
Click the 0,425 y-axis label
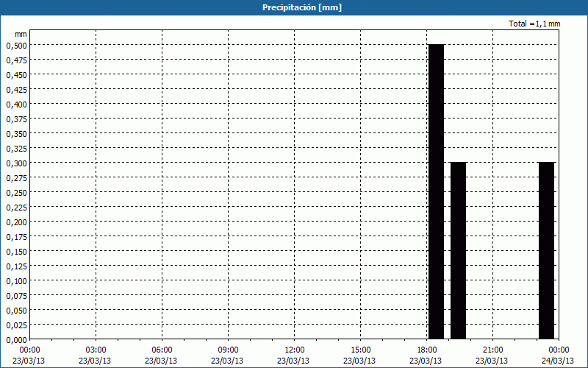pyautogui.click(x=16, y=89)
